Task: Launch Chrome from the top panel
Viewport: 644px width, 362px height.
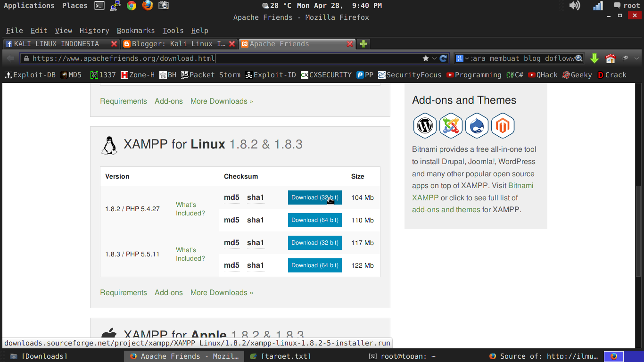Action: 132,6
